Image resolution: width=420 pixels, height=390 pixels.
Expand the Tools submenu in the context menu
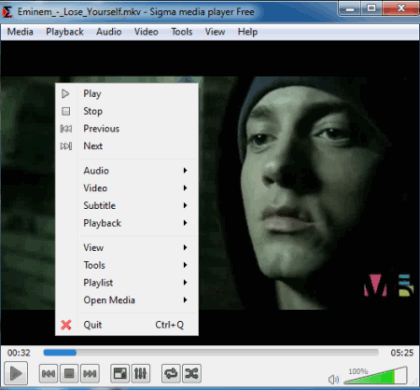(x=127, y=265)
